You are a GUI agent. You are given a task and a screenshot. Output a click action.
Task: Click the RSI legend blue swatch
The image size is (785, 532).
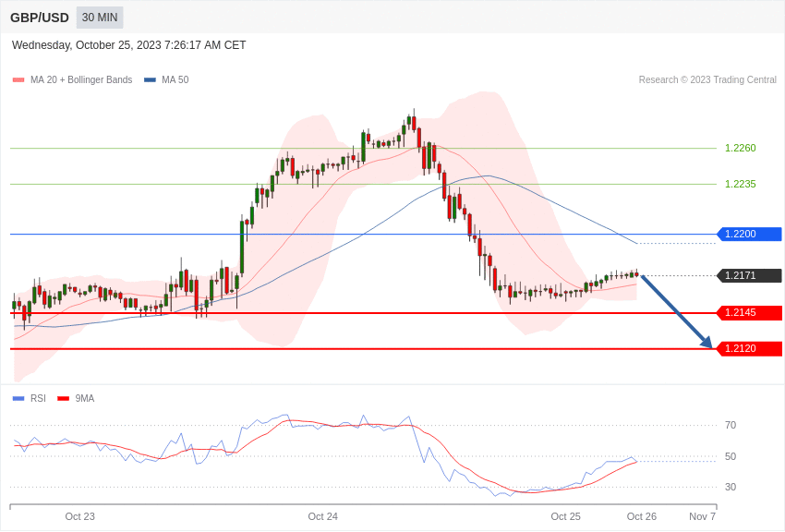[x=18, y=398]
